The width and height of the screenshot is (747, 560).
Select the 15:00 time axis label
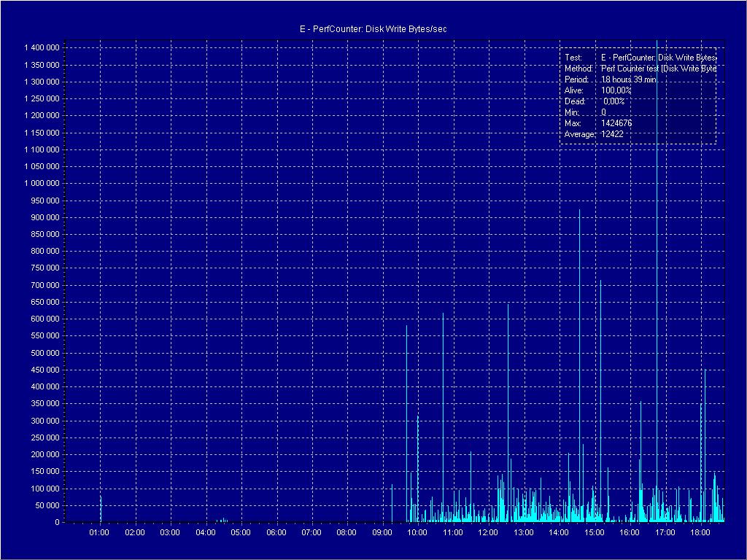click(595, 533)
